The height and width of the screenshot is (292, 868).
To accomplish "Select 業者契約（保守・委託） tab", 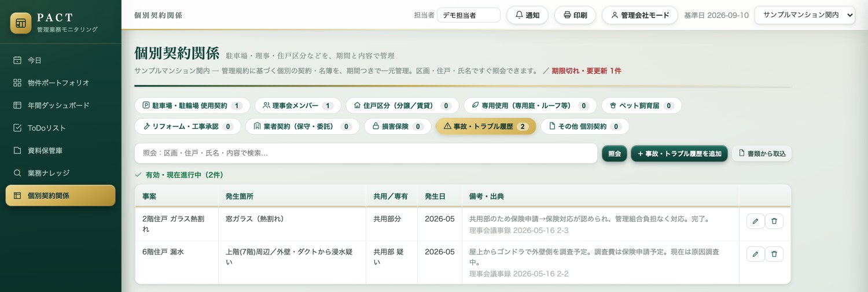I will [x=302, y=126].
